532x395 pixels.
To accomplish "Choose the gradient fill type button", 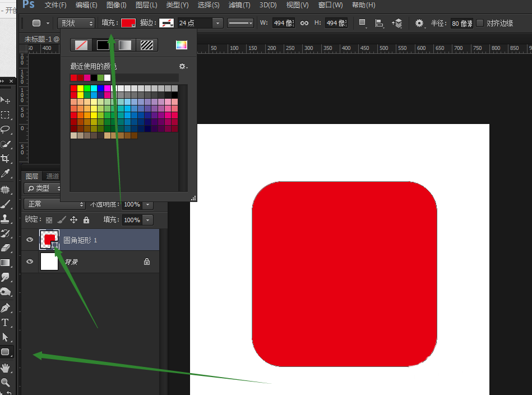I will (x=125, y=45).
